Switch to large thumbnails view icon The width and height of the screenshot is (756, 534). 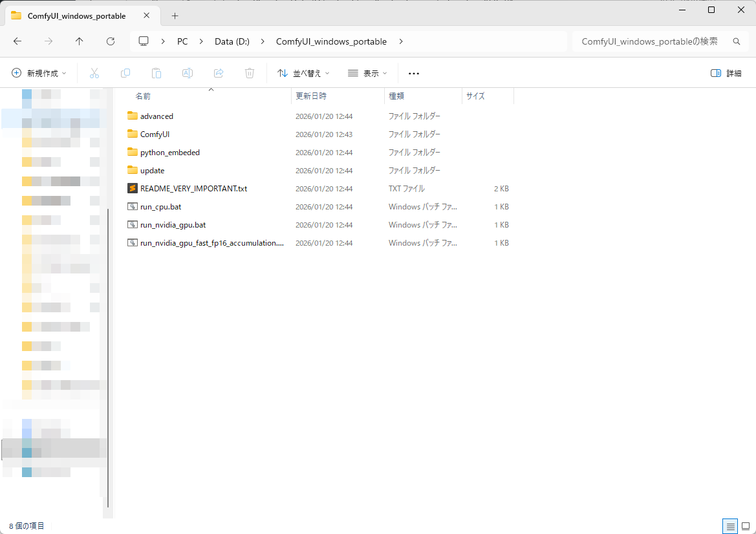746,526
